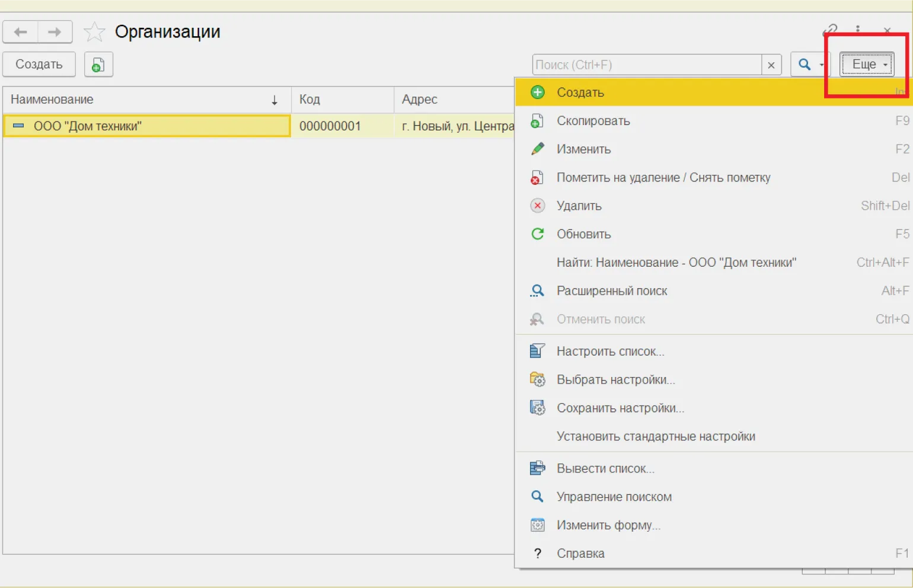Open the Еще dropdown menu
Viewport: 913px width, 588px height.
867,65
